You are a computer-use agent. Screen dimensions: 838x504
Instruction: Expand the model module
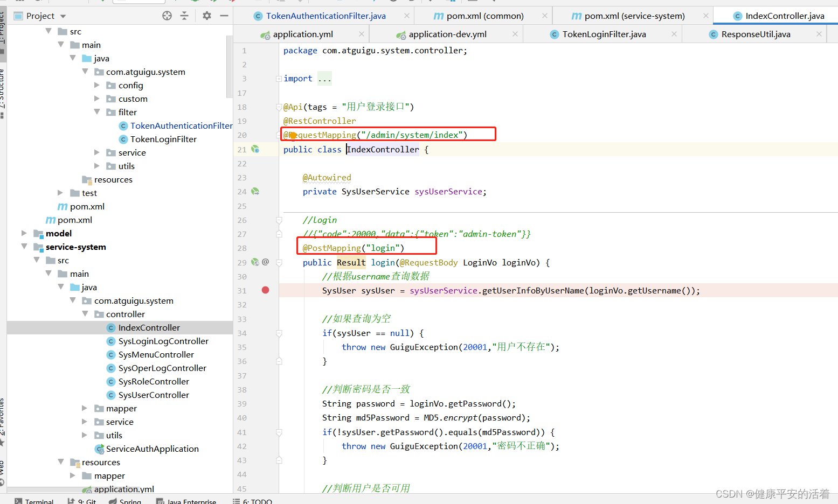point(24,233)
